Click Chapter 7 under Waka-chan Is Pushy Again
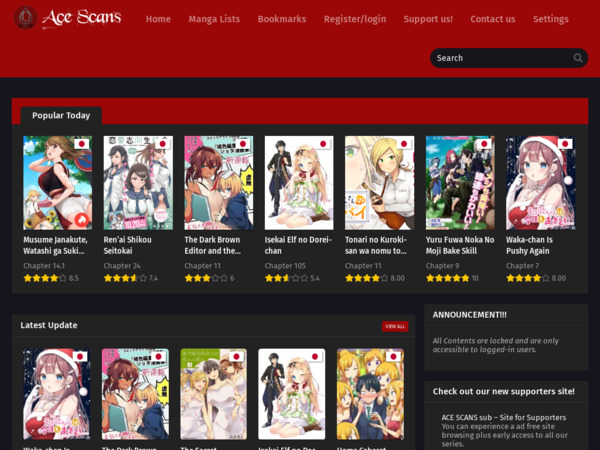Viewport: 600px width, 450px height. pos(522,266)
